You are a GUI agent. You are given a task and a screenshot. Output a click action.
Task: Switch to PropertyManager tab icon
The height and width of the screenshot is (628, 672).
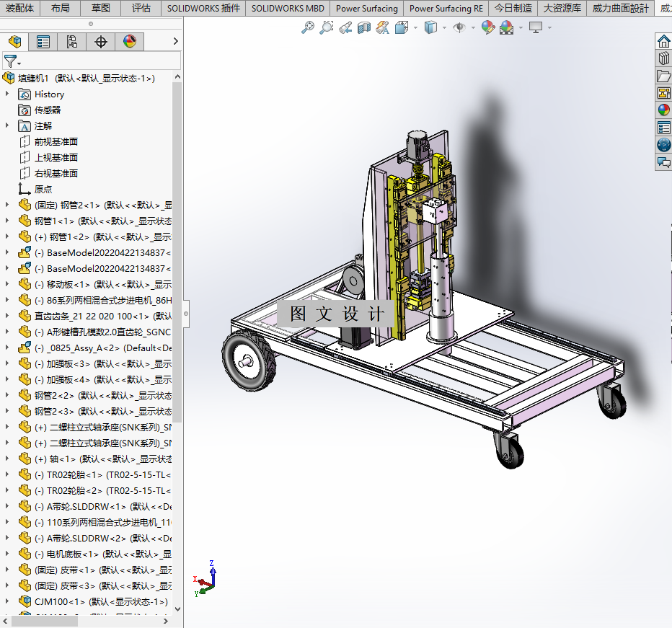click(x=43, y=42)
